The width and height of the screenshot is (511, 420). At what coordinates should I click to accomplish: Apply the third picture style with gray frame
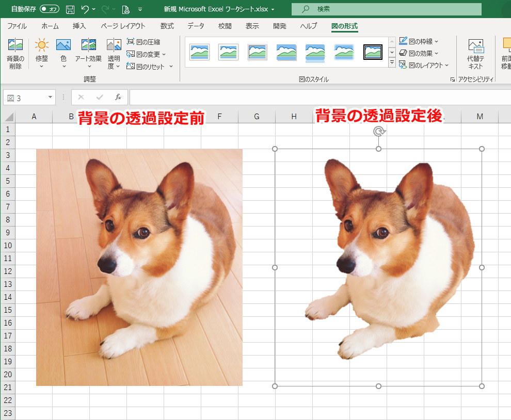(x=257, y=52)
